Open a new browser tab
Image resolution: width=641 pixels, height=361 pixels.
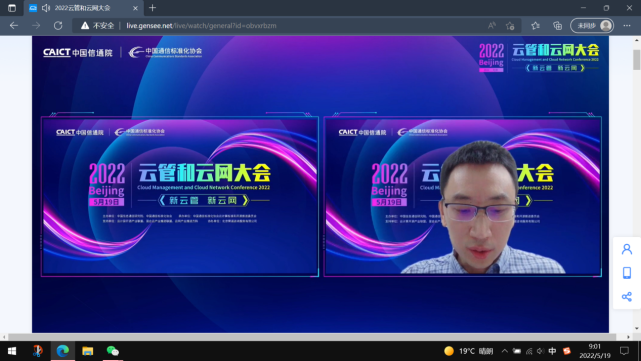(152, 8)
